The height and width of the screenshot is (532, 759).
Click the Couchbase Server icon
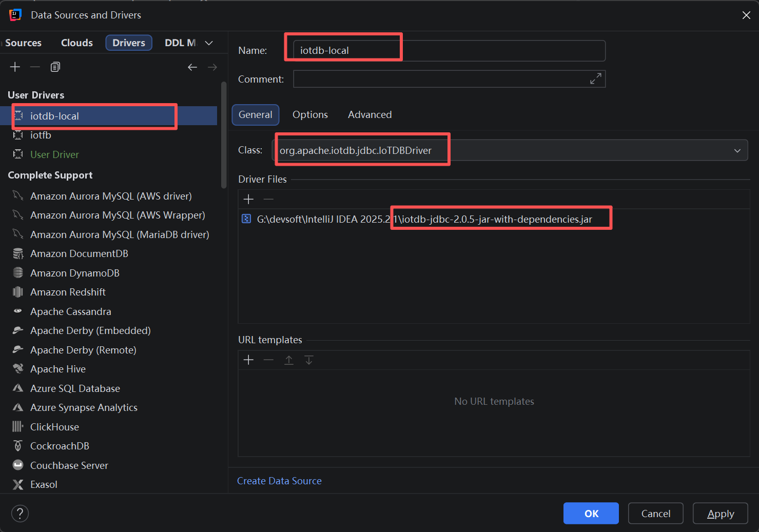pyautogui.click(x=18, y=465)
